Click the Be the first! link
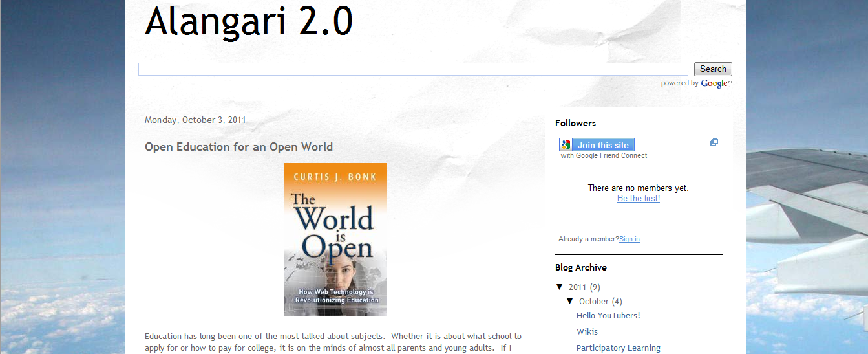The width and height of the screenshot is (868, 354). click(639, 199)
